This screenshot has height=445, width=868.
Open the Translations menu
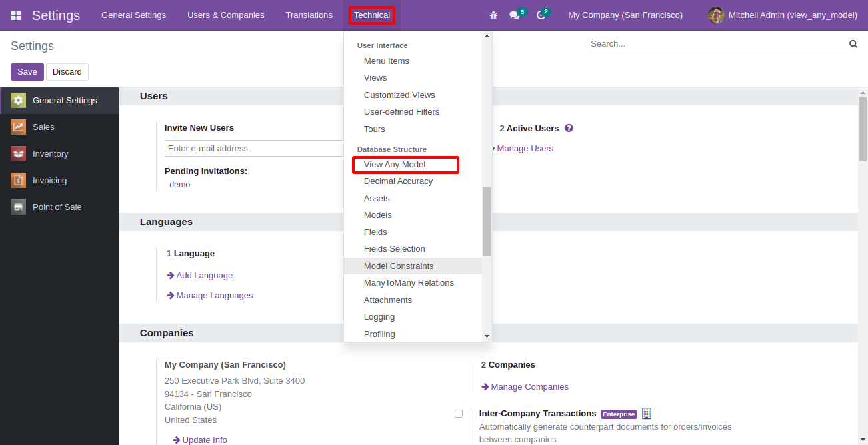[309, 15]
